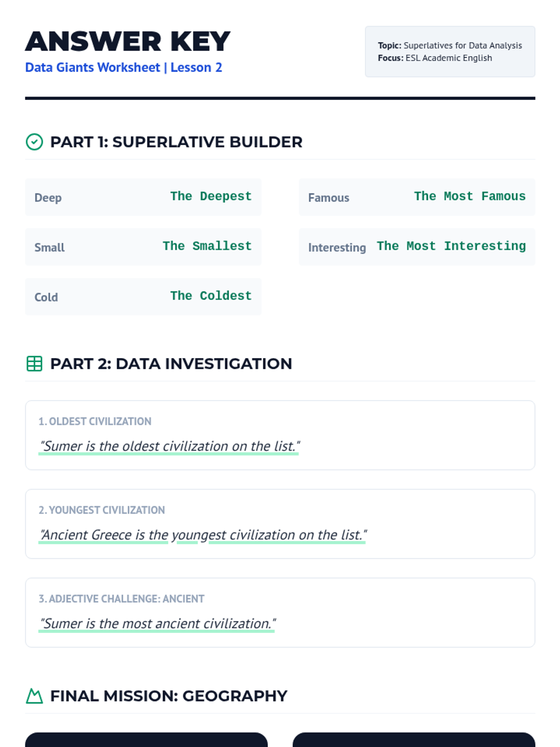Viewport: 560px width, 747px height.
Task: Click the 'Part 2: Data Investigation' heading
Action: click(x=171, y=364)
